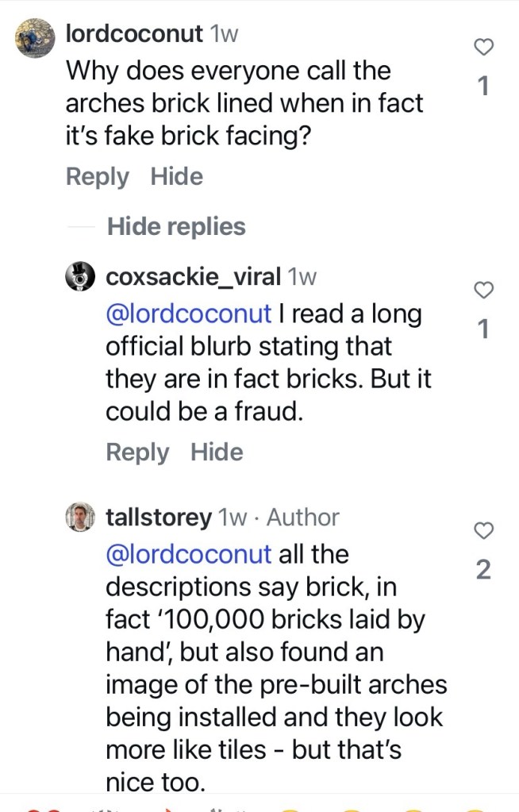Visit the coxsackie_viral username link

tap(193, 277)
